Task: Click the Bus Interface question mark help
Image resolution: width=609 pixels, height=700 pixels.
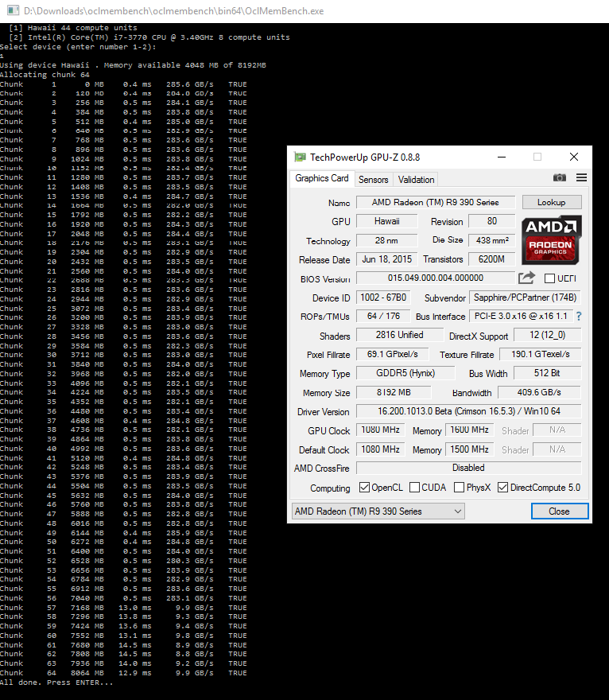Action: [x=579, y=316]
